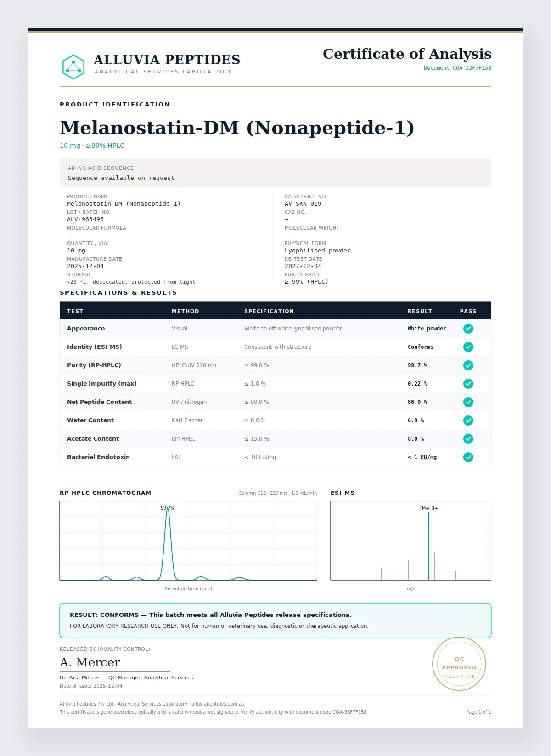551x756 pixels.
Task: Select the 8.8 % acetate result
Action: tap(416, 439)
